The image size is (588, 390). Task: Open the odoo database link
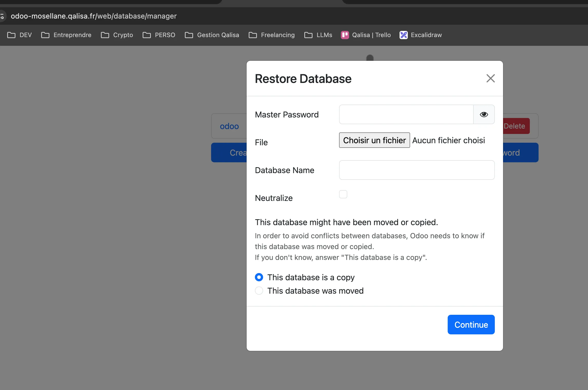(x=229, y=126)
